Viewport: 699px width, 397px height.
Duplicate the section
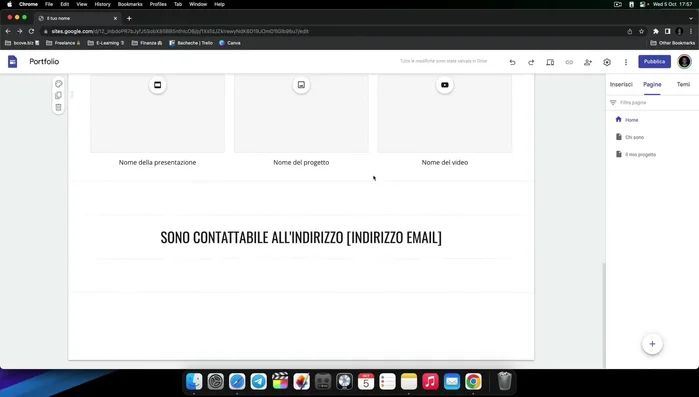click(58, 95)
